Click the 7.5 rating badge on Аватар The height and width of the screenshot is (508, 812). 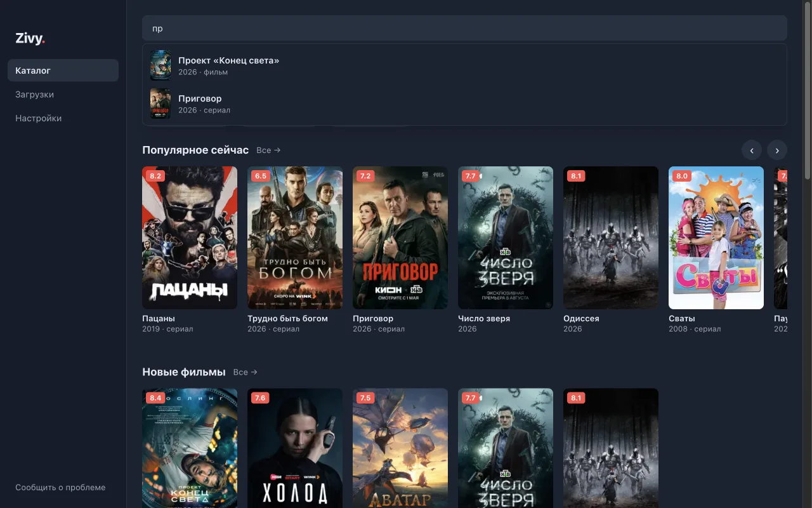[366, 398]
